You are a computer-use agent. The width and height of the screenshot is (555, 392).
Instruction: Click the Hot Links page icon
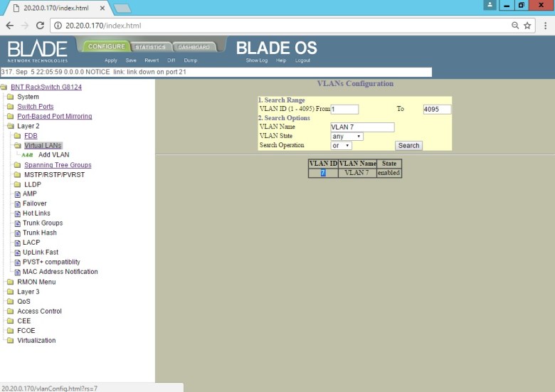coord(17,213)
